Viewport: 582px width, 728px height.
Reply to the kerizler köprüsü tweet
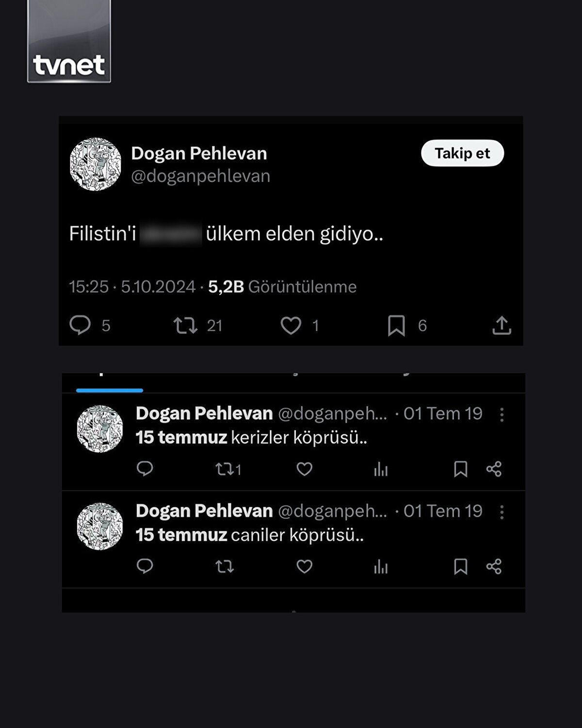click(145, 469)
